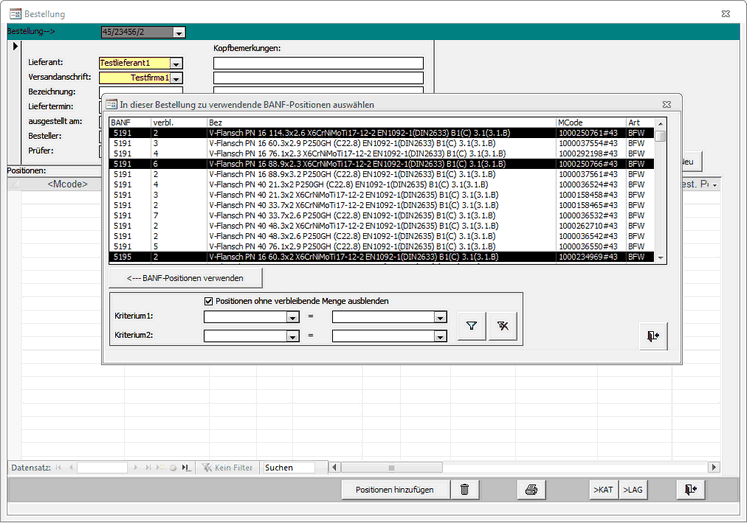Viewport: 747px width, 523px height.
Task: Click the Suchen search field
Action: [288, 467]
